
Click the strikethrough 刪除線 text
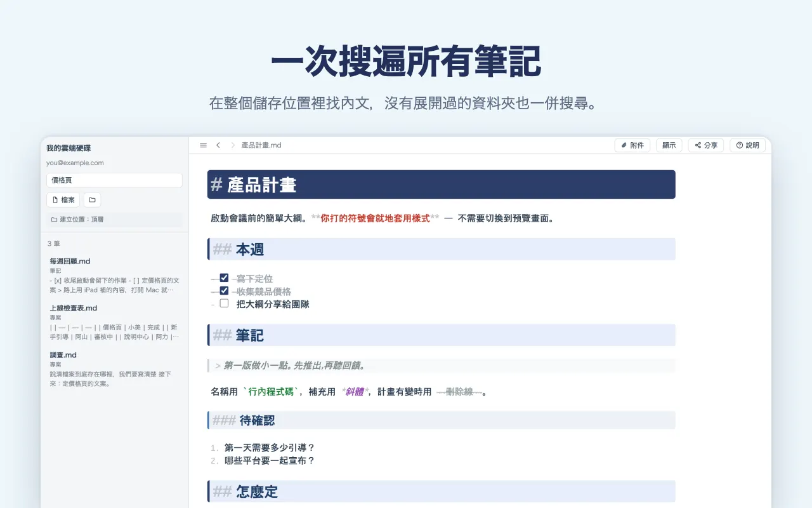point(459,392)
